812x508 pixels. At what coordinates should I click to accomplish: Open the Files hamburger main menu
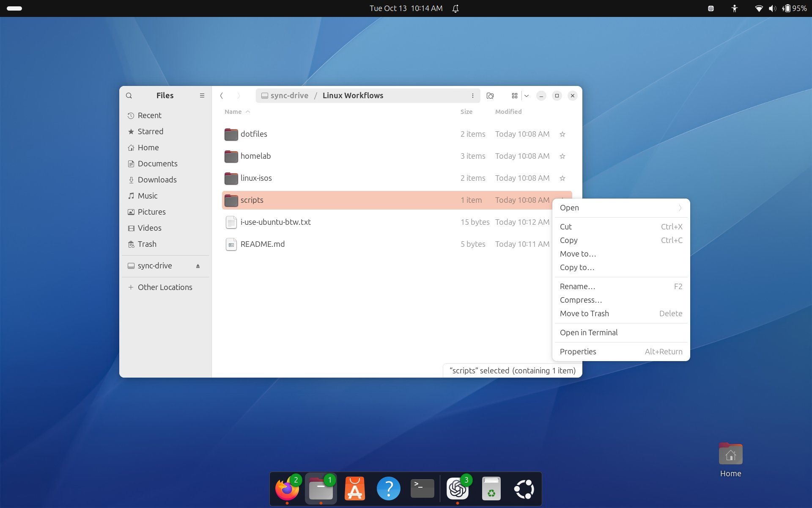point(202,96)
